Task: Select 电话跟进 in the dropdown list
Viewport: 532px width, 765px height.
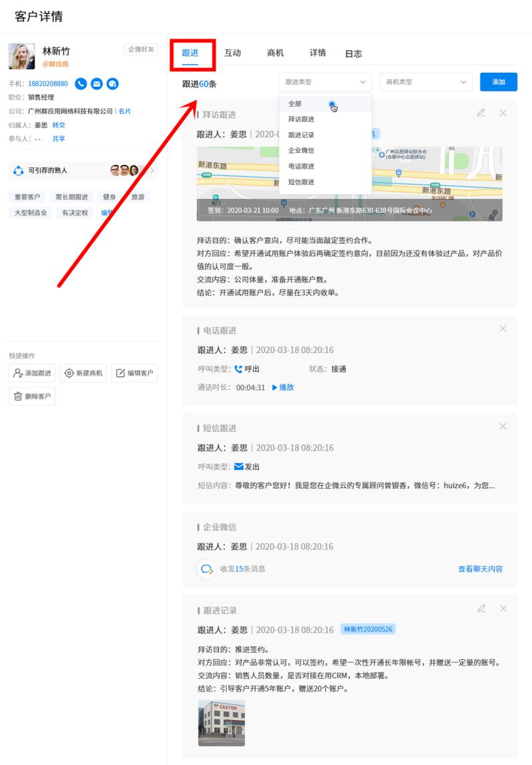Action: click(325, 166)
